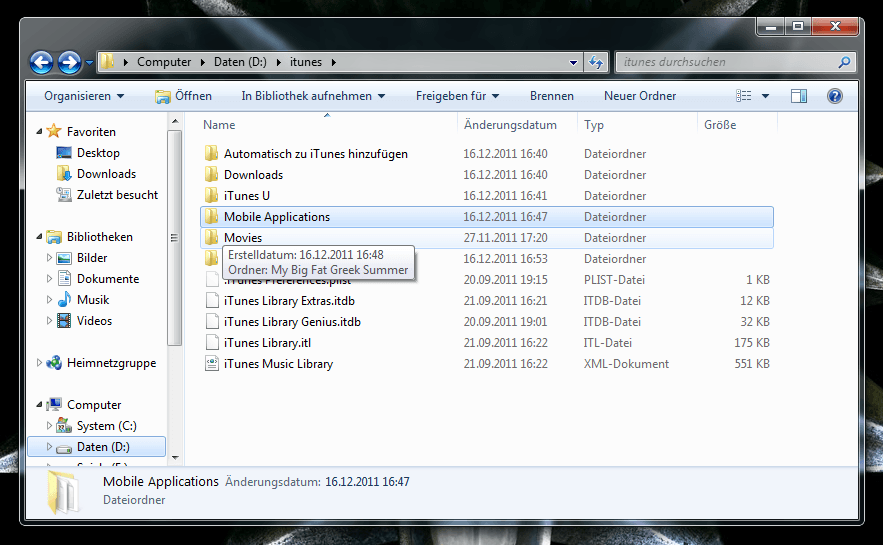The image size is (883, 545).
Task: Expand the Dokumente library
Action: click(x=49, y=279)
